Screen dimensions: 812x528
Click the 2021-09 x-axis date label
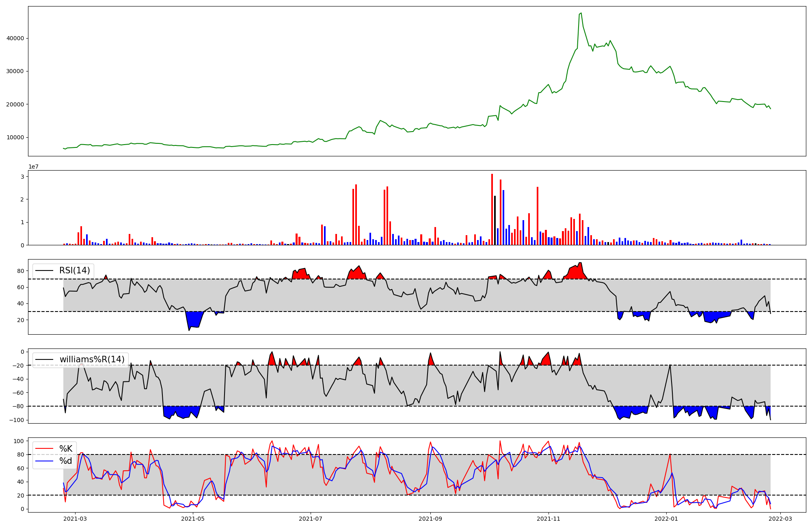click(430, 519)
